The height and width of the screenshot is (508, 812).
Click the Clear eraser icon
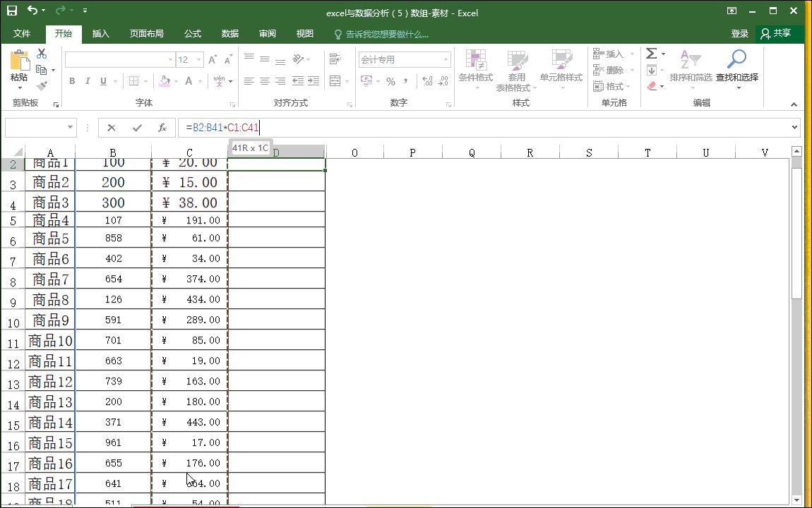652,86
